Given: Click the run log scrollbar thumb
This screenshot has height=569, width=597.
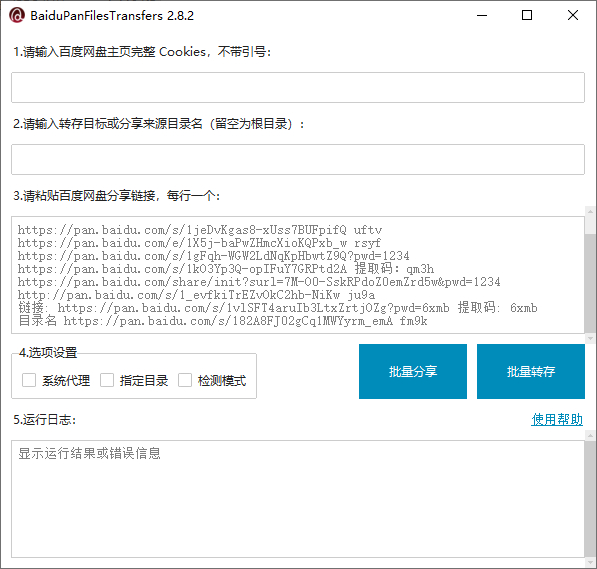Looking at the screenshot, I should (x=591, y=499).
